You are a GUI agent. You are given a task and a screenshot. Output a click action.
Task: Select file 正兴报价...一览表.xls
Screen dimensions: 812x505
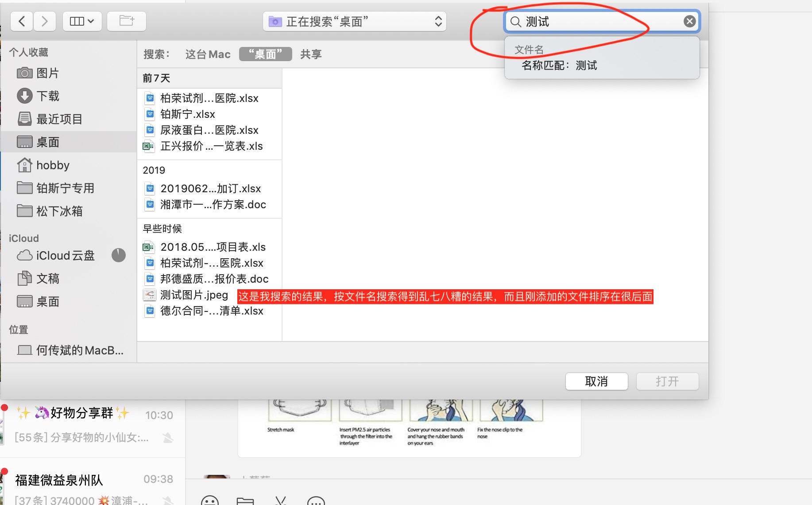click(209, 146)
